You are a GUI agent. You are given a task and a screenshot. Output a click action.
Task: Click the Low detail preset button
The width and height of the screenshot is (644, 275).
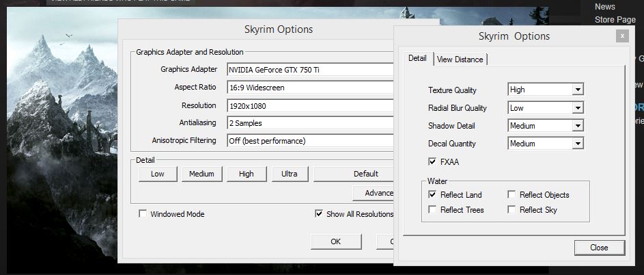pos(158,174)
